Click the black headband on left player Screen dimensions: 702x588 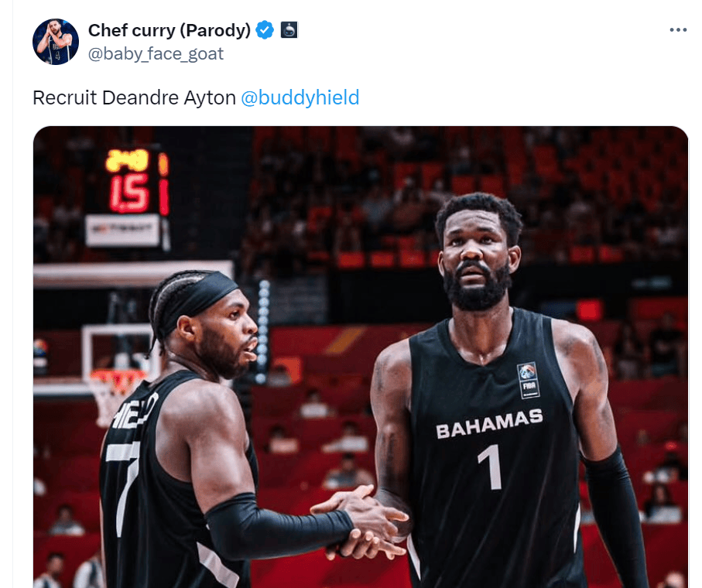point(200,300)
